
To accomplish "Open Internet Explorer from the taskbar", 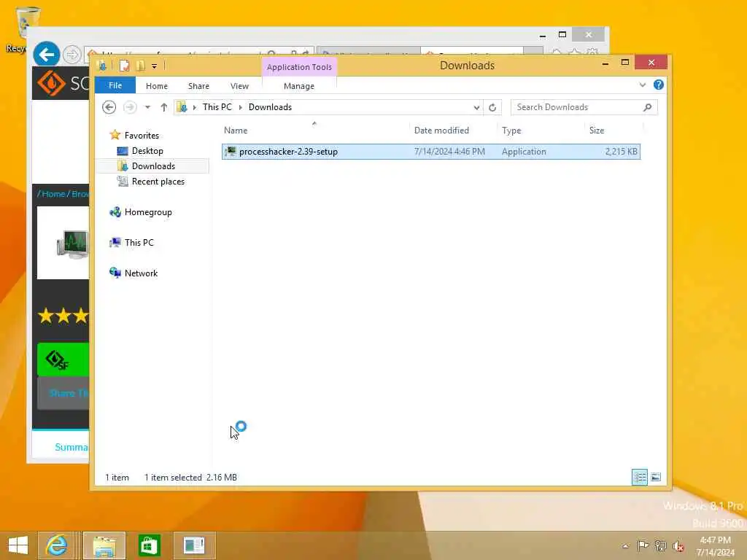I will tap(56, 545).
